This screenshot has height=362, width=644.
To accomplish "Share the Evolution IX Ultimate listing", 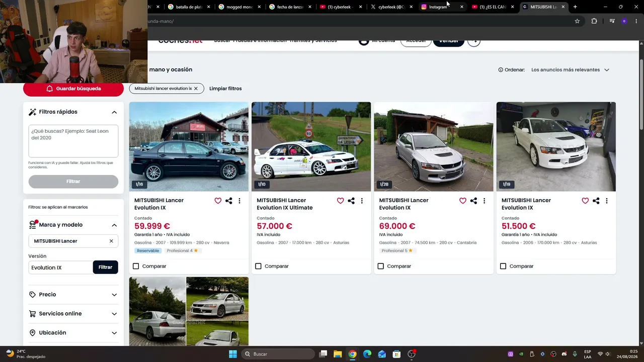I will pyautogui.click(x=351, y=201).
